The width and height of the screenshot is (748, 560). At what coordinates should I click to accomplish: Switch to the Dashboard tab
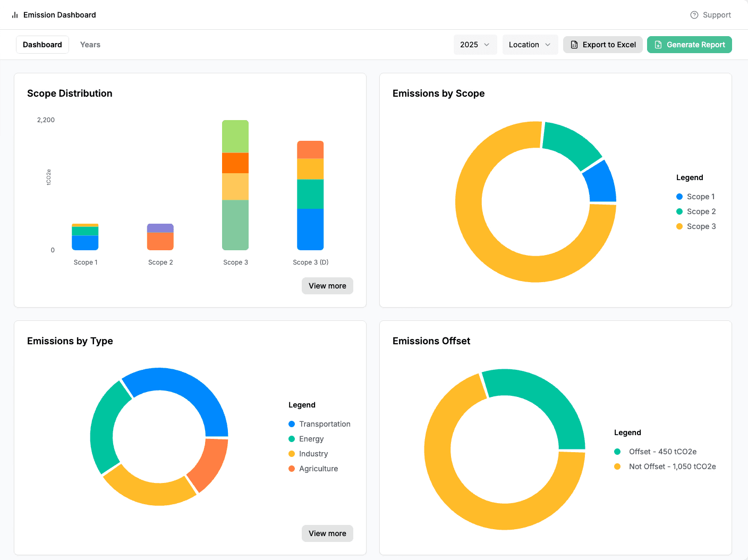(x=42, y=45)
